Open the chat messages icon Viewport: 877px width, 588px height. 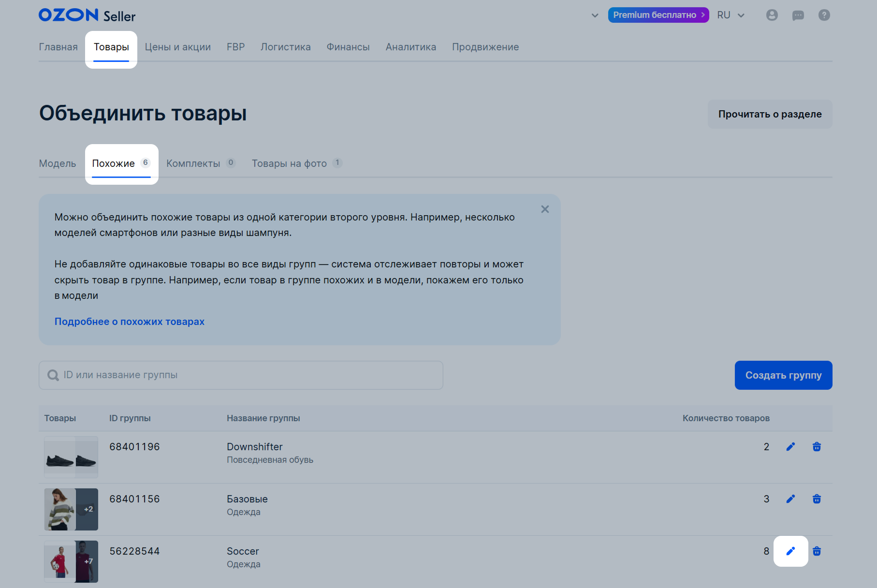click(798, 15)
